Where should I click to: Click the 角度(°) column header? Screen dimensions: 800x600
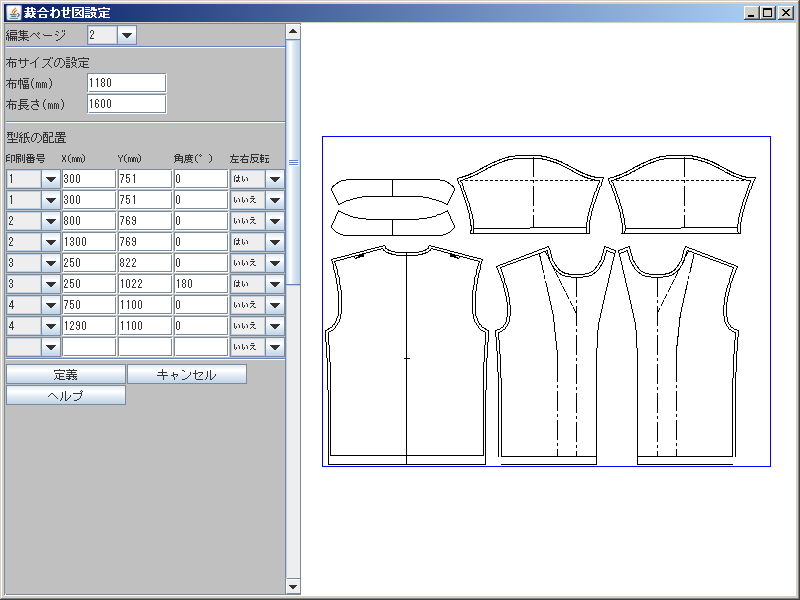point(193,159)
